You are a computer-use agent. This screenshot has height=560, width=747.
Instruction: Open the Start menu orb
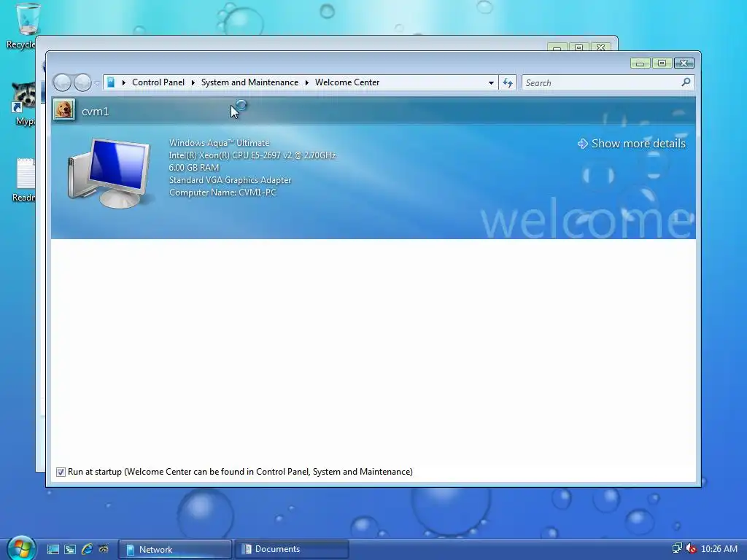click(21, 548)
